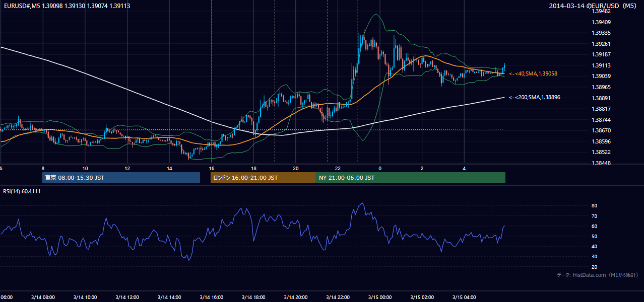
Task: Click the bottom time label 3/14 14:00
Action: [169, 297]
